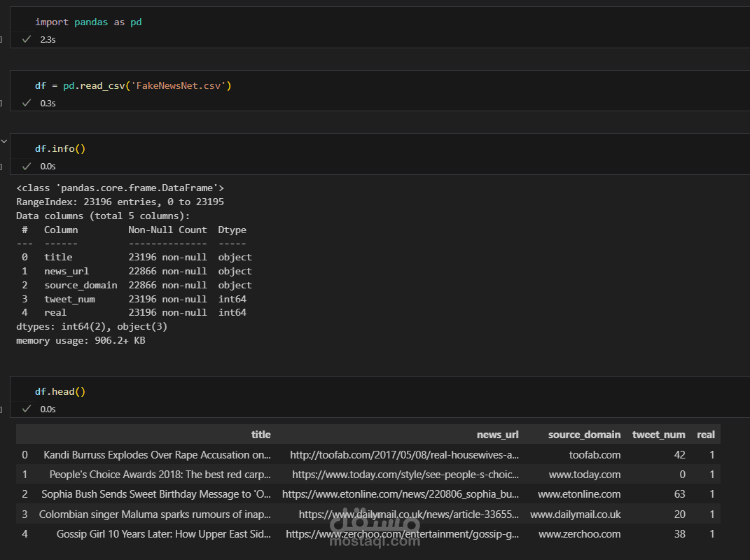
Task: Select the row with Sophia Bush title
Action: (155, 494)
